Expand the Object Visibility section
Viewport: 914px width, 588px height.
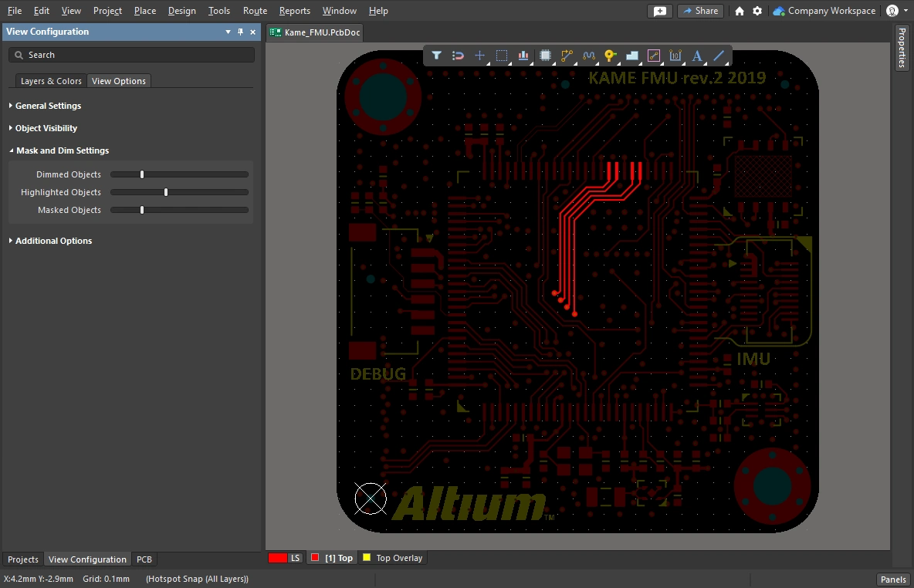(x=46, y=128)
